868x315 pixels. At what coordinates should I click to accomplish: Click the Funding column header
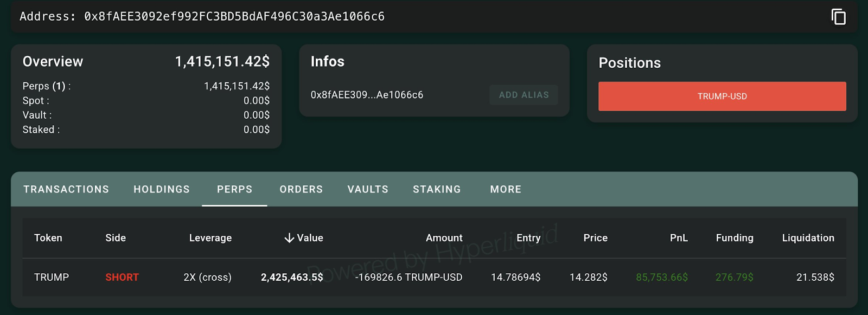[734, 238]
